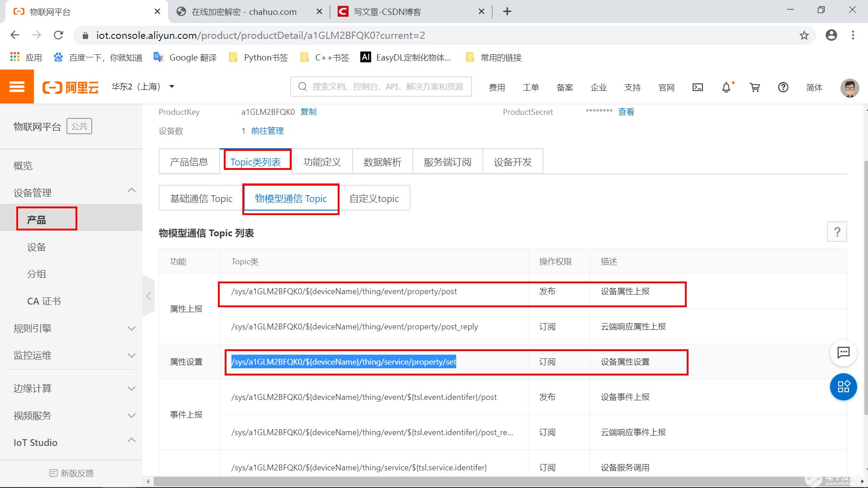Click 查看 to reveal ProductSecret

click(626, 112)
